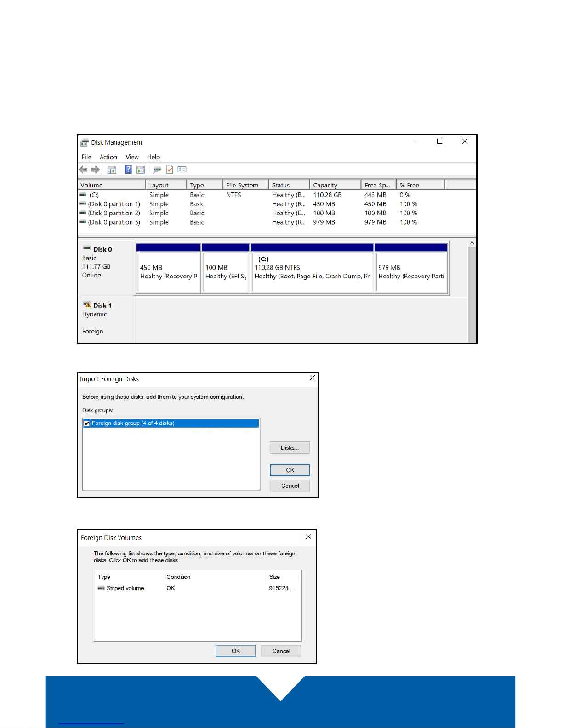Click the Disk 0 drive icon in graphical view
Image resolution: width=563 pixels, height=728 pixels.
[x=87, y=248]
